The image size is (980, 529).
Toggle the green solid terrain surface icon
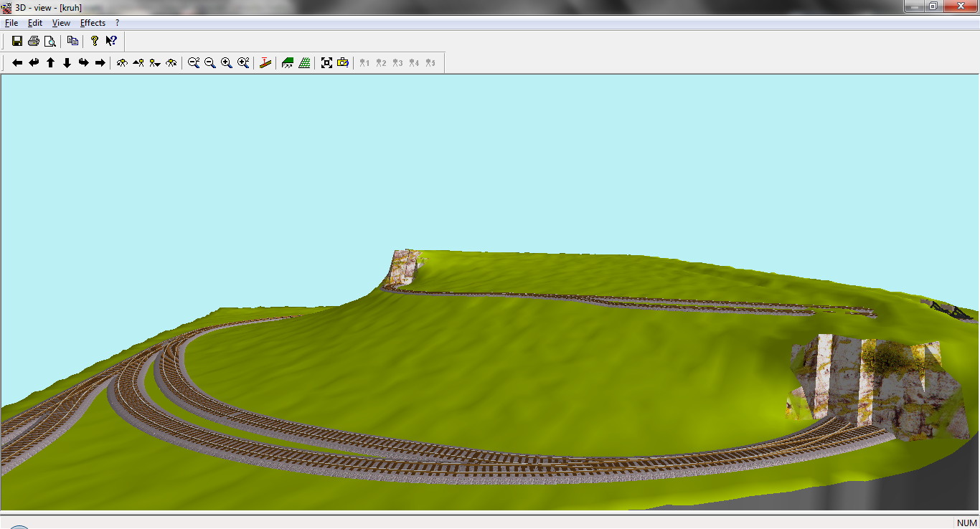pos(288,63)
